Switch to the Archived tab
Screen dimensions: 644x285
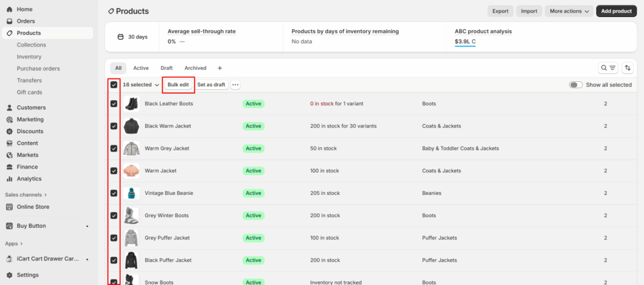[x=195, y=68]
